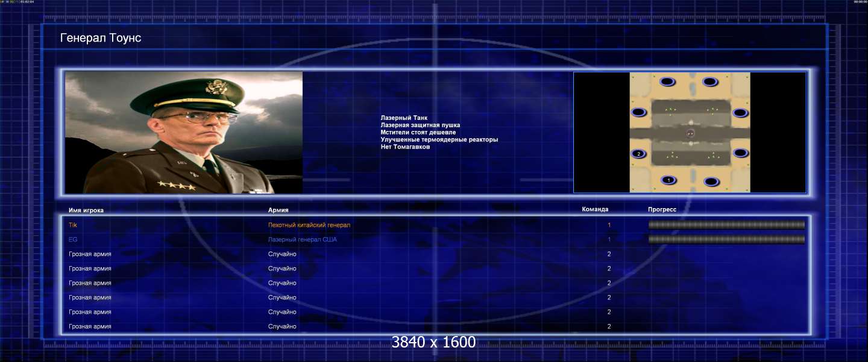
Task: Click the center objective marker on the minimap
Action: 691,133
